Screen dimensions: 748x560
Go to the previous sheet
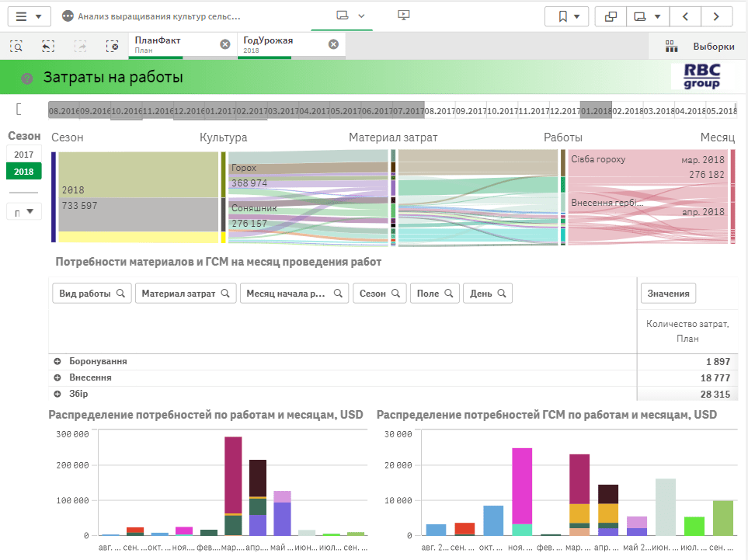click(x=685, y=16)
